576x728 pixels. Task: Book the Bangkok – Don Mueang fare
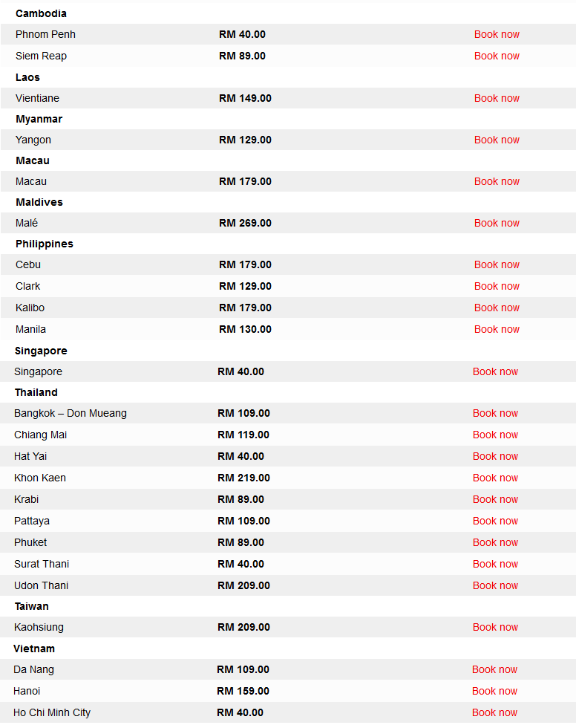tap(495, 413)
